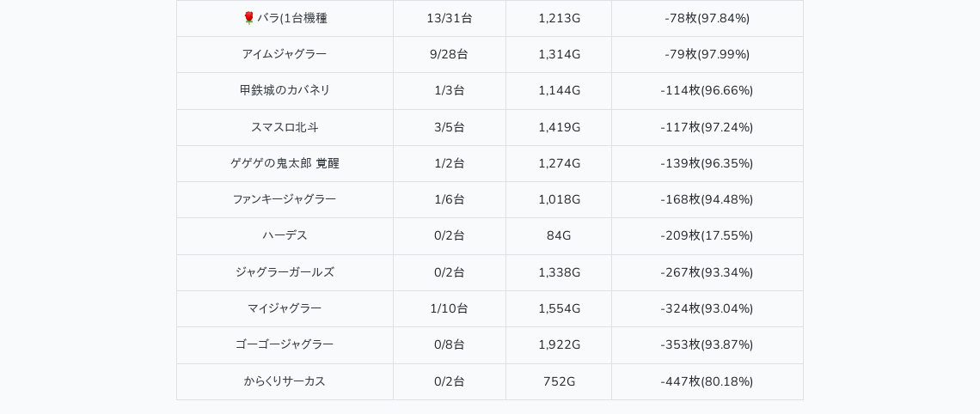980x414 pixels.
Task: Click the rose icon beside バラ
Action: pyautogui.click(x=249, y=18)
